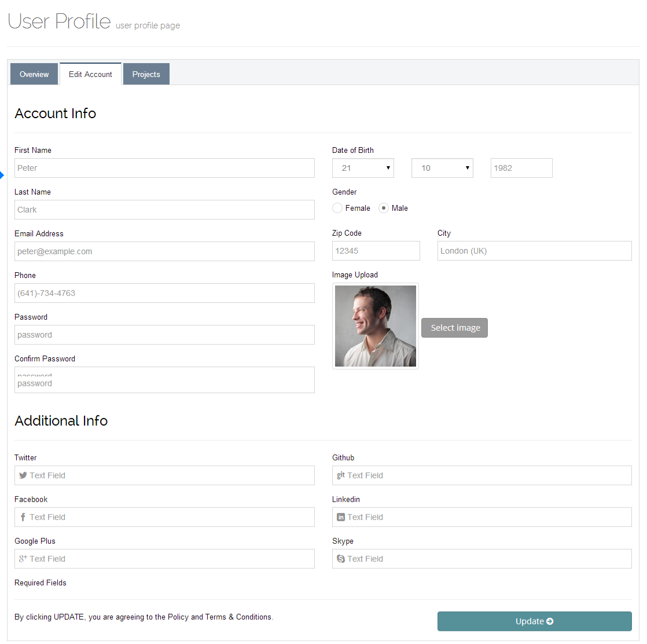
Task: Click the Select image button
Action: [455, 328]
